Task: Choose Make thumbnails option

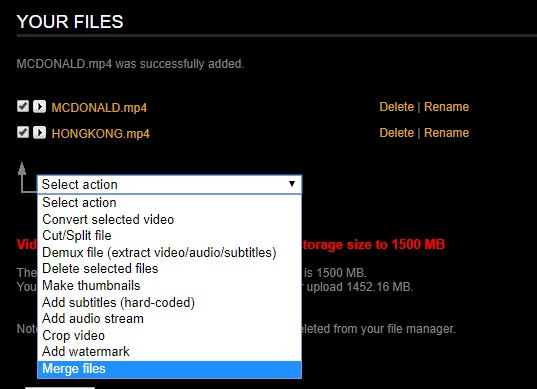Action: pyautogui.click(x=170, y=286)
